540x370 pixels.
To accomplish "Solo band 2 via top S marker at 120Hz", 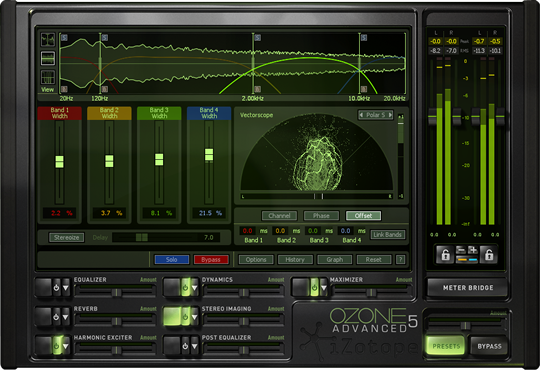I will click(105, 38).
